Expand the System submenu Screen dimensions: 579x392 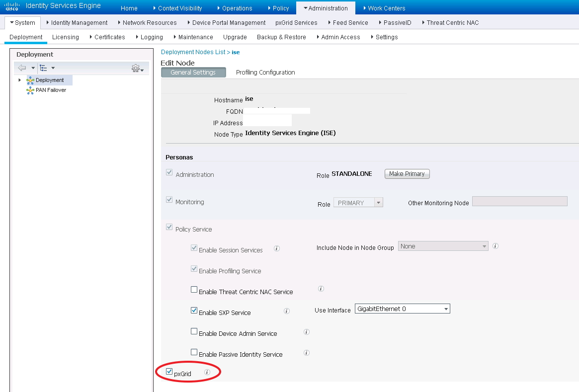coord(22,22)
